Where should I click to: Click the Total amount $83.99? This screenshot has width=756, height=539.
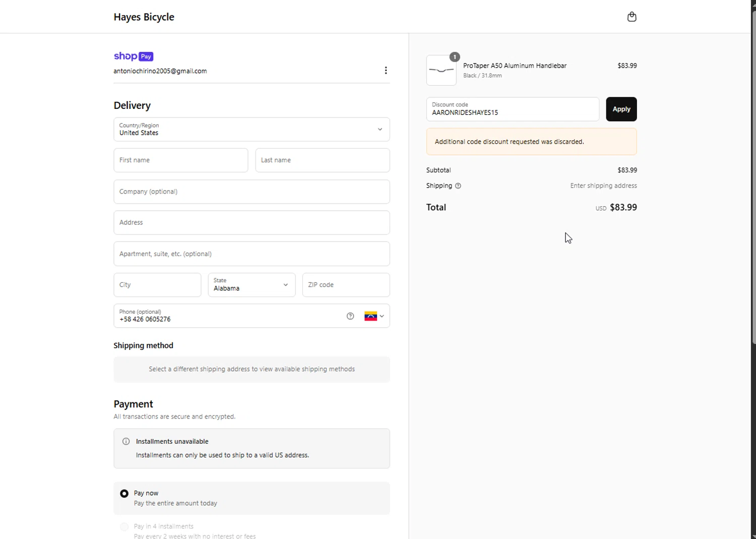[623, 207]
